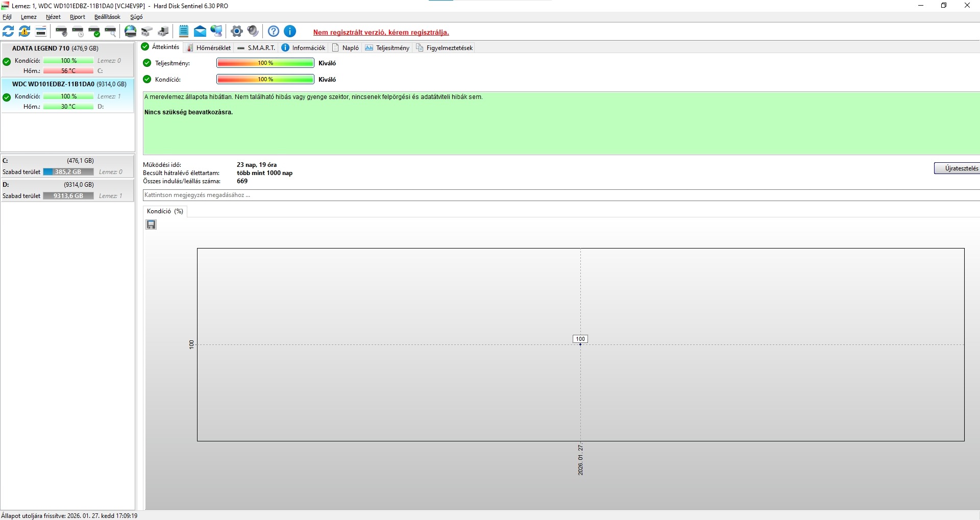Click the Újratesztelés button

click(x=957, y=168)
